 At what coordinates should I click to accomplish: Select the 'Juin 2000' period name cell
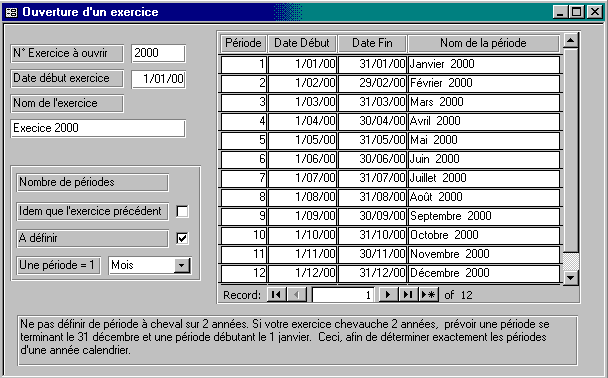[484, 159]
